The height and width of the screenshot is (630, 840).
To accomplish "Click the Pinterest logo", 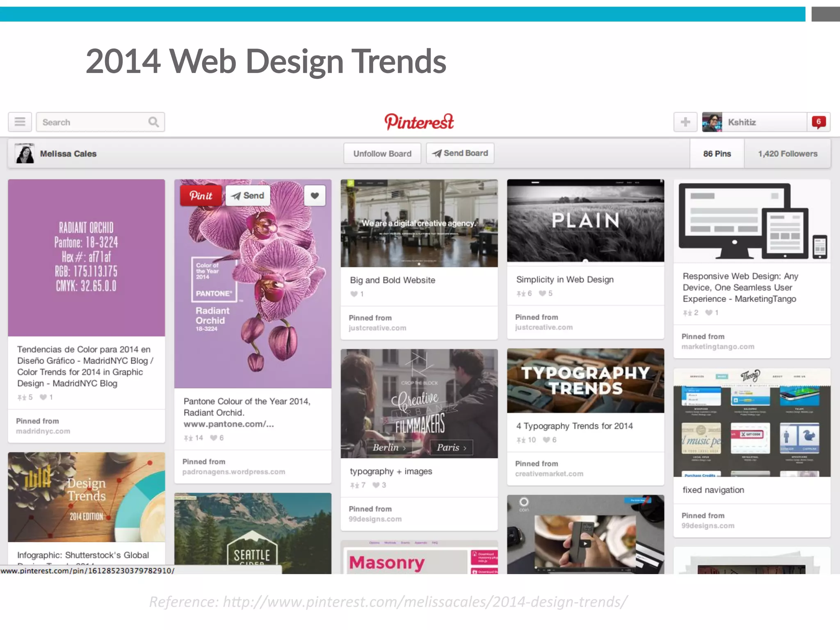I will click(419, 122).
